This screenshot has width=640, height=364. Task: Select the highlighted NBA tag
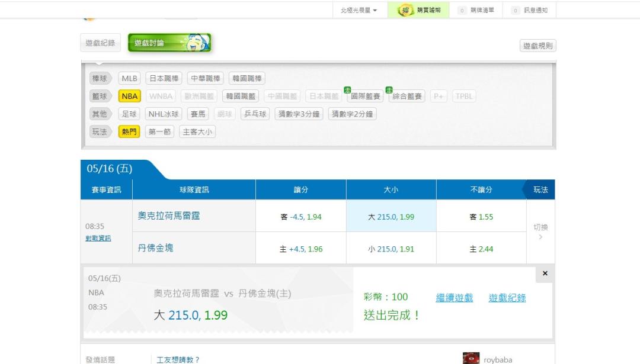tap(129, 96)
